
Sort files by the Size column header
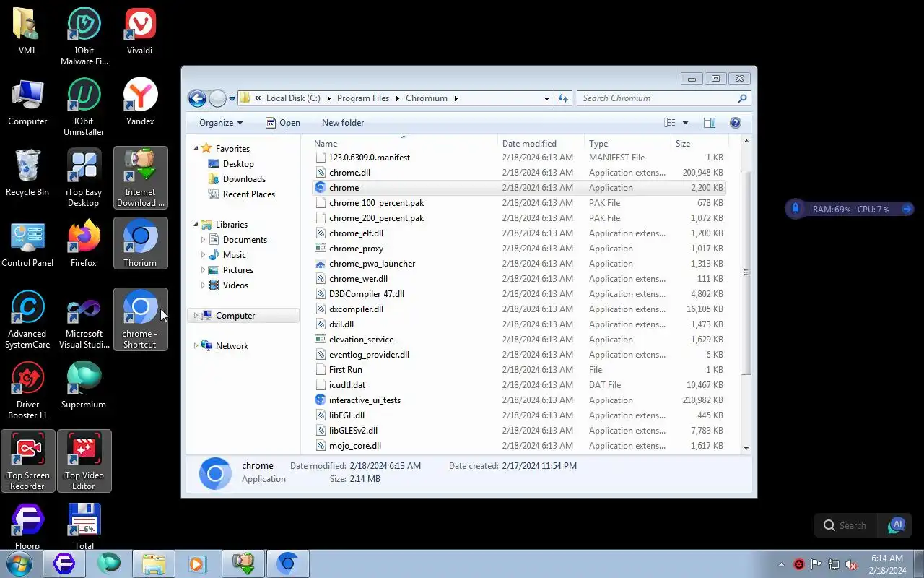(x=699, y=144)
